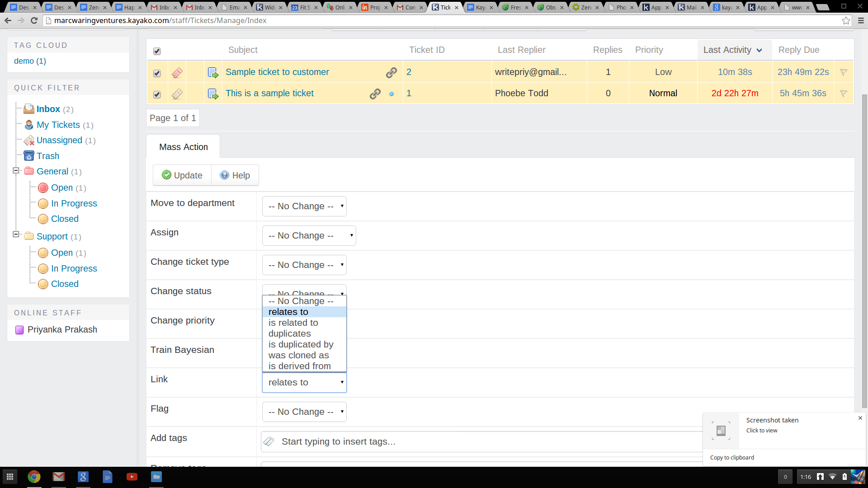Go back with the browser back arrow

8,20
